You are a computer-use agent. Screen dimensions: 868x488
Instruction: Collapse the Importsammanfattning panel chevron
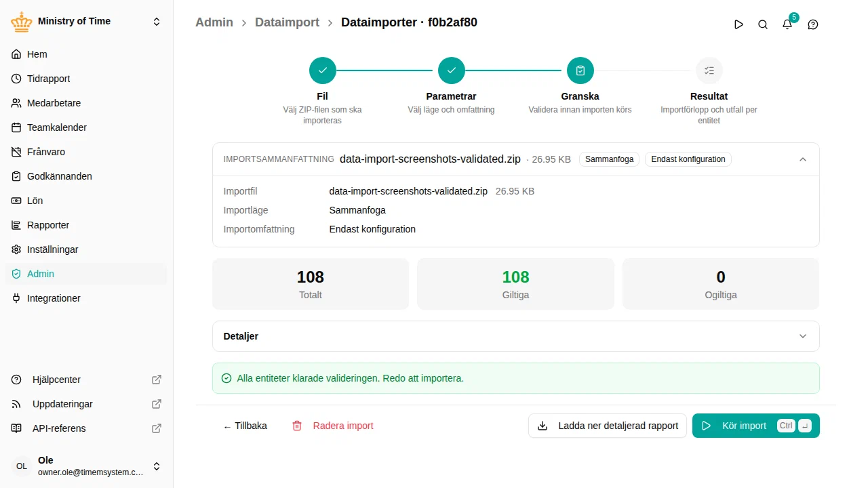(x=803, y=159)
